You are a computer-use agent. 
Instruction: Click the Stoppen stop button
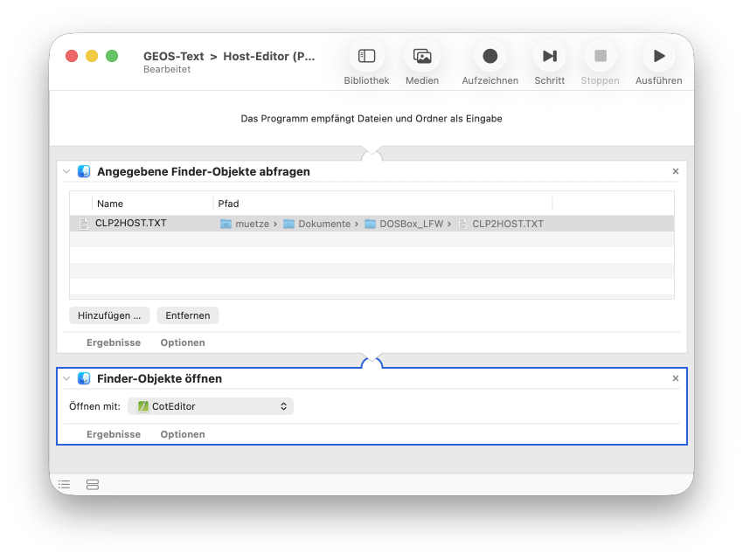coord(600,57)
